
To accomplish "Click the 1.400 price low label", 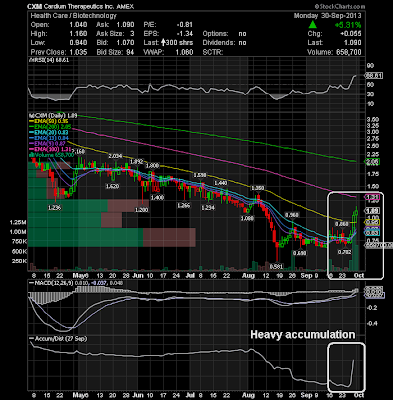I will (x=157, y=198).
